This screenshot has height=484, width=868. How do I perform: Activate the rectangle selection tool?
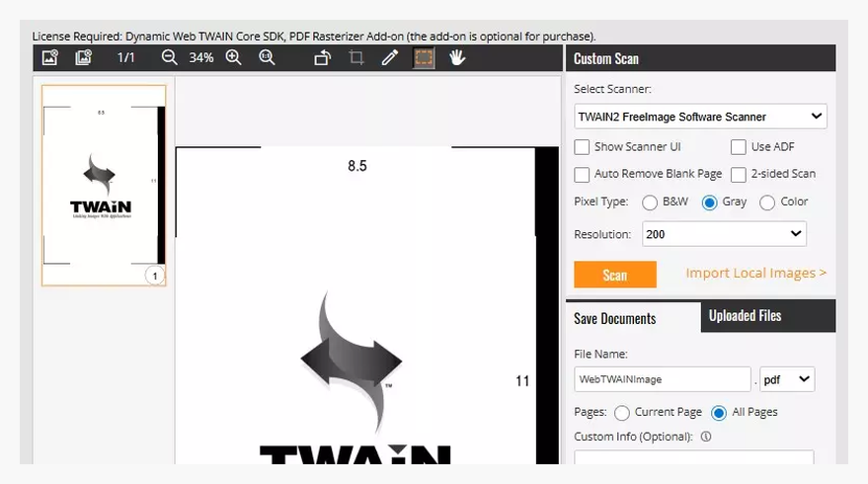pyautogui.click(x=424, y=57)
